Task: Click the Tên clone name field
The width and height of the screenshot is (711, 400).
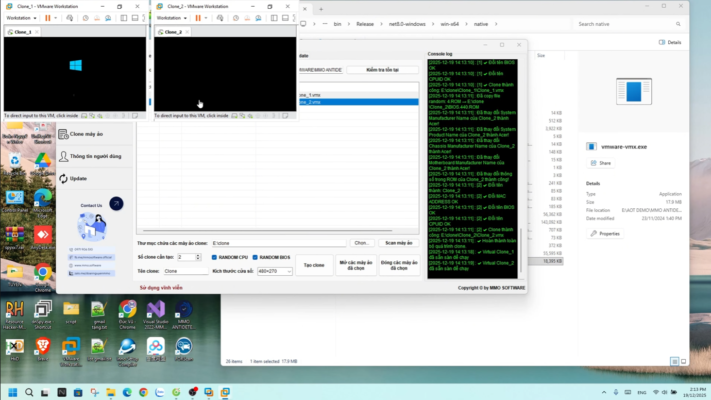Action: point(185,271)
